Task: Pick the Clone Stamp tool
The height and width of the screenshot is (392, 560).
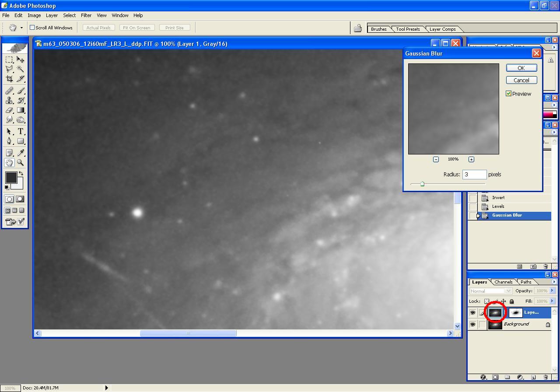Action: coord(9,100)
